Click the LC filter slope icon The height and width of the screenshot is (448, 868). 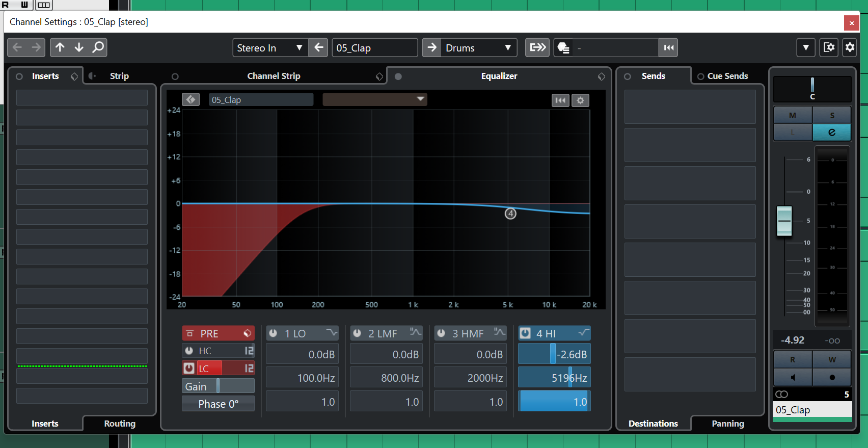(249, 368)
